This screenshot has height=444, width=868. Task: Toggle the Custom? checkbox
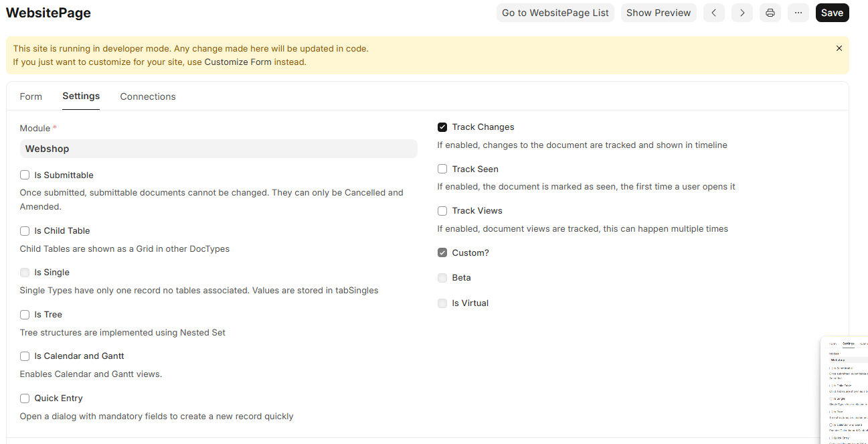click(x=442, y=252)
